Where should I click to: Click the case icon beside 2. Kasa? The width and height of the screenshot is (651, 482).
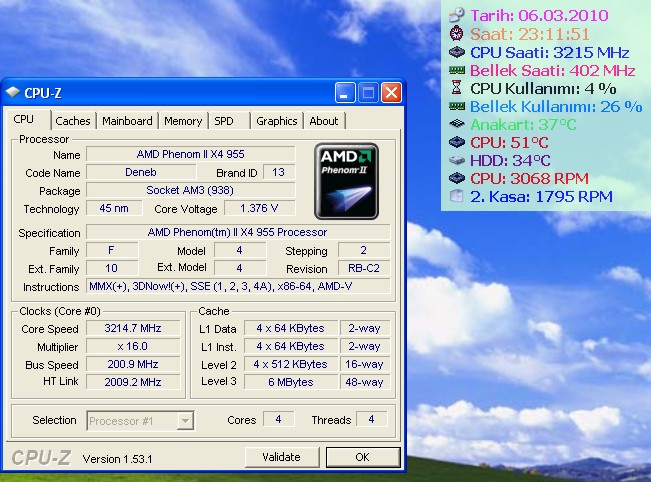(x=457, y=196)
